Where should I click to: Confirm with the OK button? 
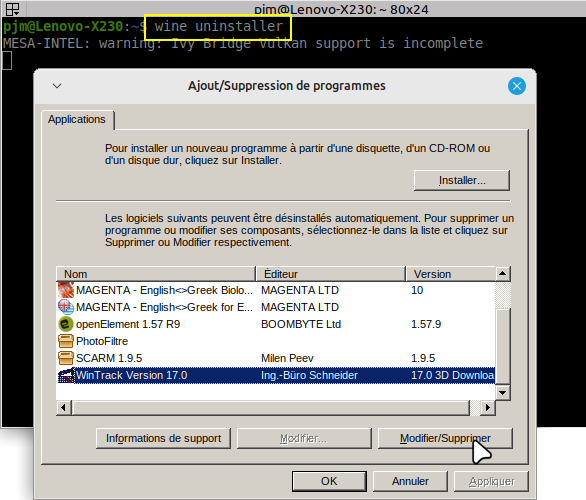(x=329, y=481)
